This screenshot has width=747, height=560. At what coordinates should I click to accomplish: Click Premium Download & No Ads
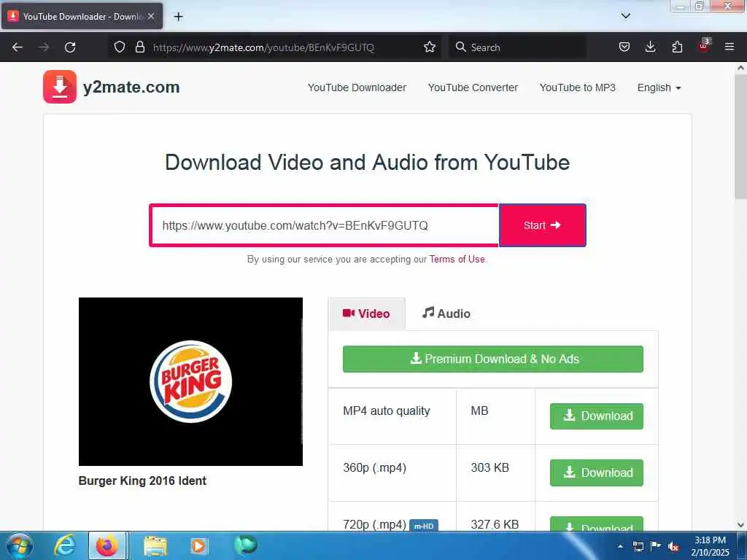(492, 359)
